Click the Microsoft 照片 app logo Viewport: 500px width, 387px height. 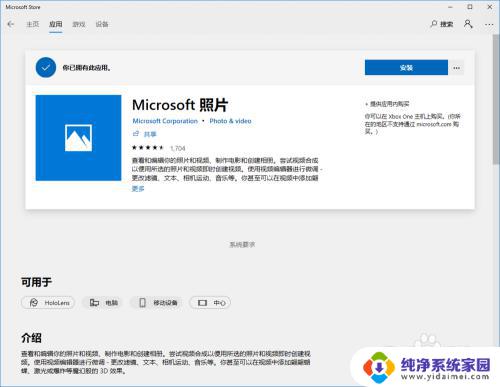click(78, 138)
